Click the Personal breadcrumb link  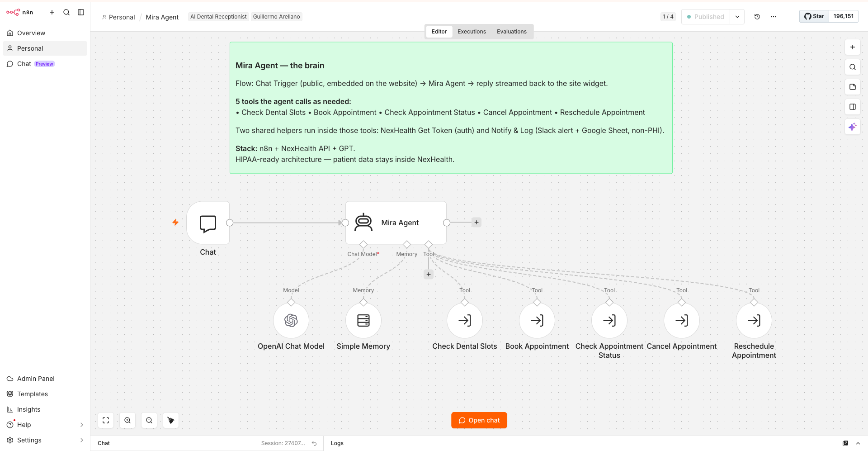[x=118, y=17]
